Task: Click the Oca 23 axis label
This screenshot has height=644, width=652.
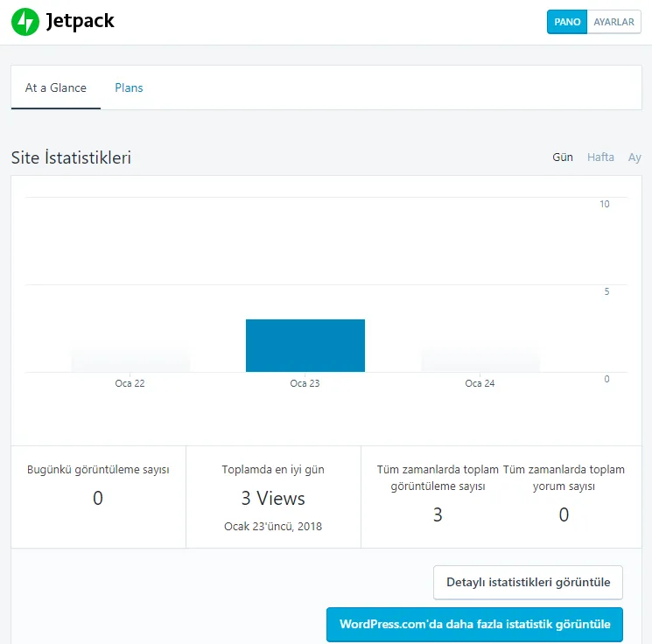Action: pos(305,383)
